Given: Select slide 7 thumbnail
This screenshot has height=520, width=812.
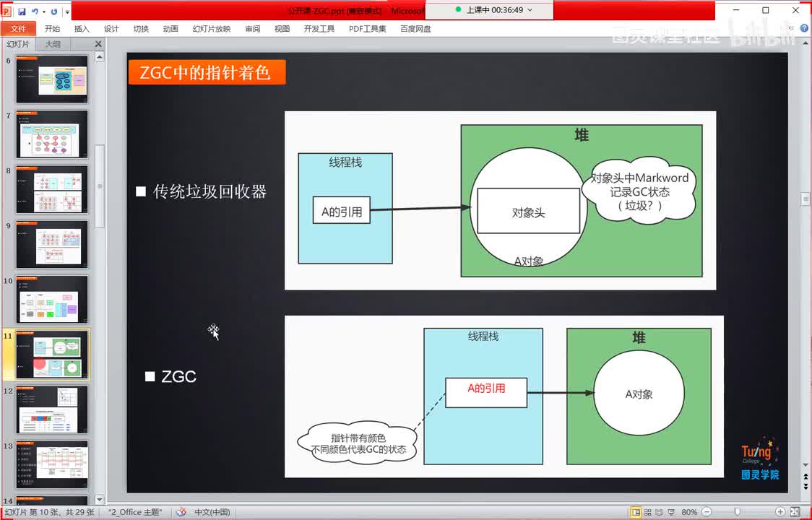Looking at the screenshot, I should (52, 134).
